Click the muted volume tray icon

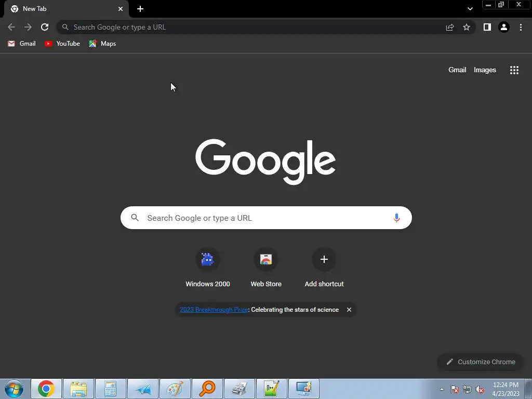(480, 389)
